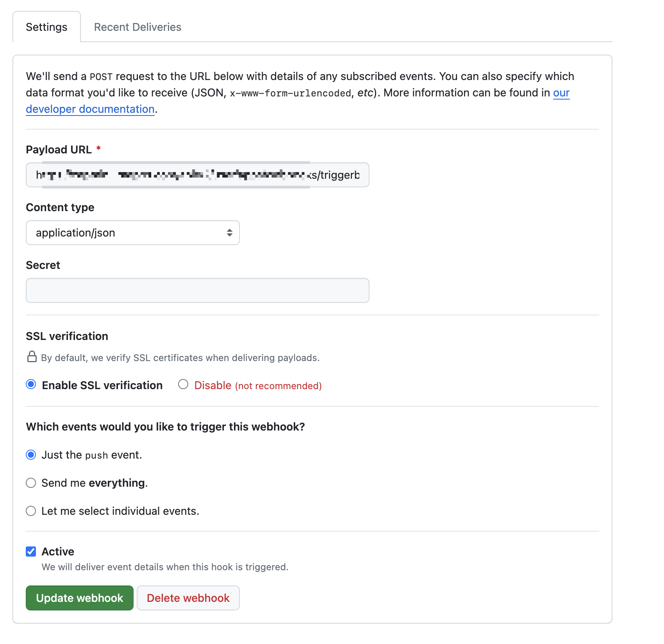Click the "Content type" label heading

tap(60, 208)
